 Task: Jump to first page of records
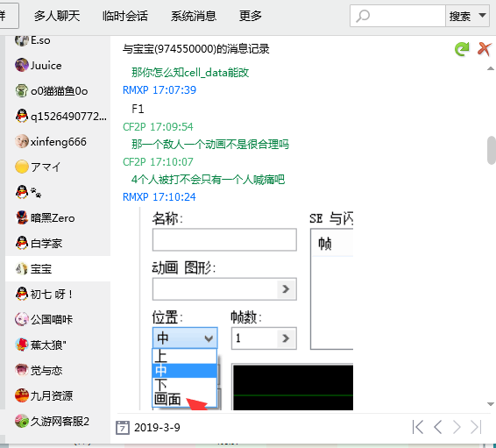point(418,428)
